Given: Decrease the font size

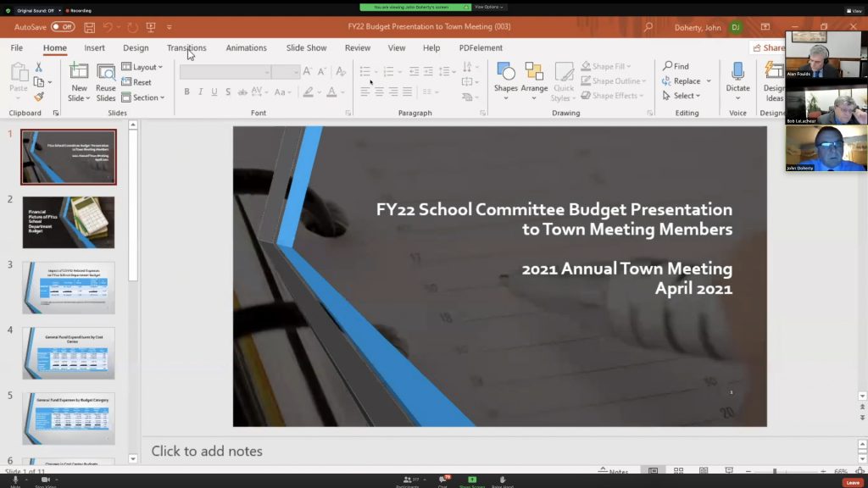Looking at the screenshot, I should pos(321,71).
